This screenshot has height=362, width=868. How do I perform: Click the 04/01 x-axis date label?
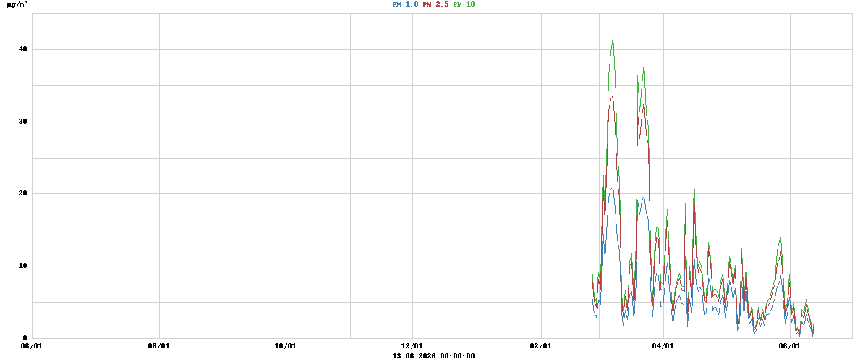pos(663,346)
